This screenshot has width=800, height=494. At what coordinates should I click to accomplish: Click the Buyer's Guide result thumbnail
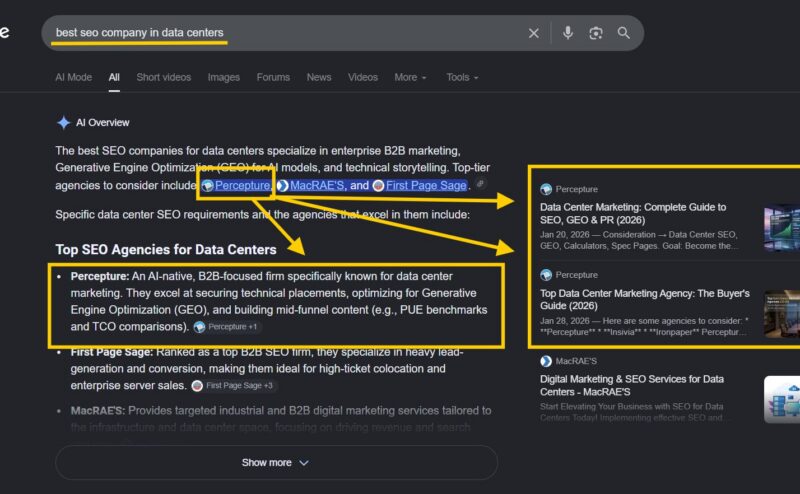tap(782, 313)
